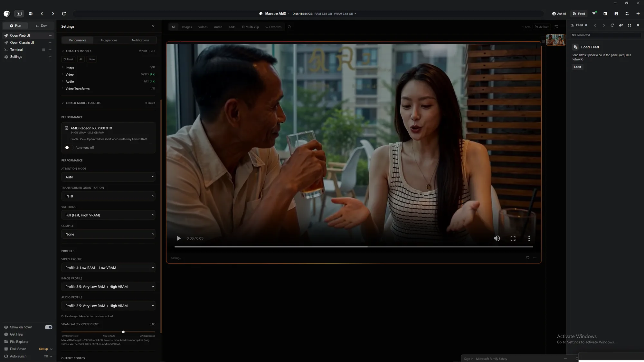Open the Image Profile dropdown
This screenshot has width=644, height=362.
(x=108, y=287)
